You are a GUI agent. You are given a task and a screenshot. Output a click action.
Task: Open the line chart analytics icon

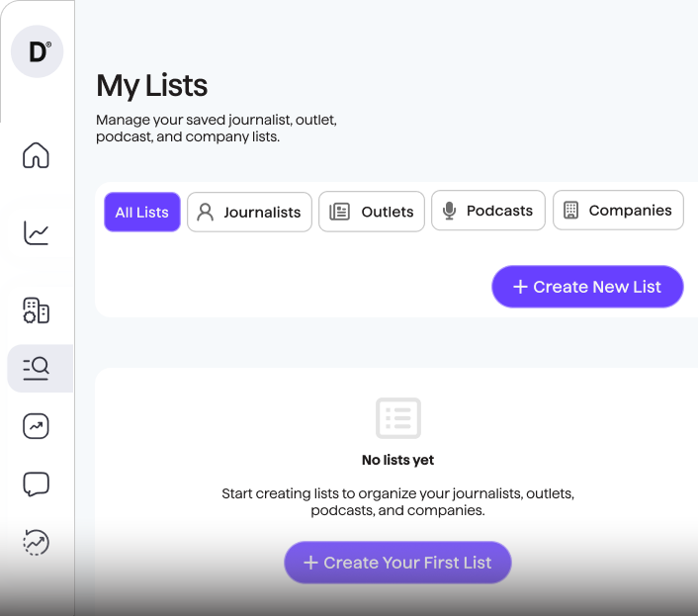37,232
